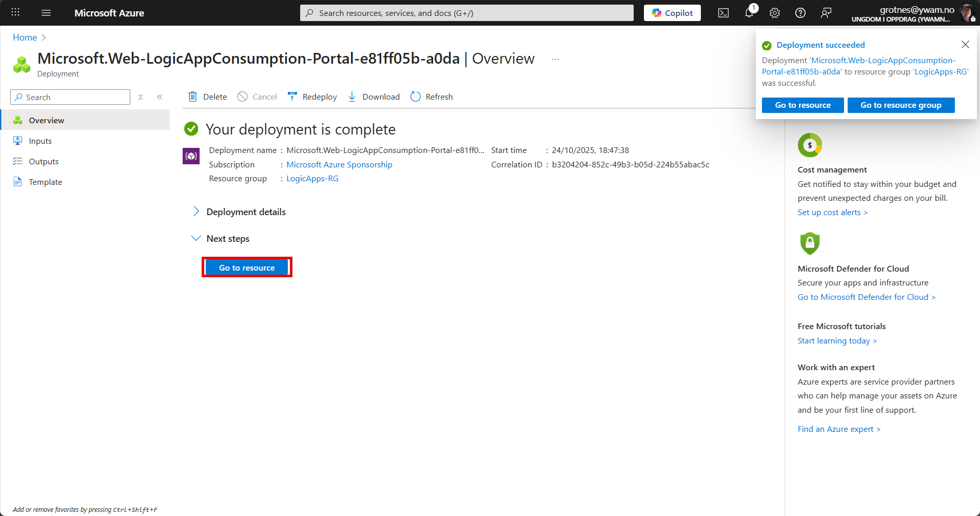Click the purple resource icon beside deployment details

(191, 156)
